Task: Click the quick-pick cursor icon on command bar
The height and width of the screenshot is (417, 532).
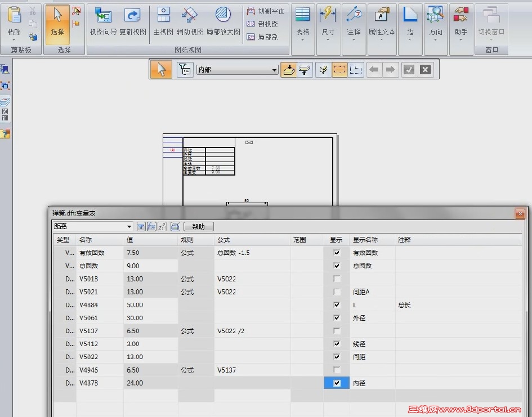Action: 323,70
